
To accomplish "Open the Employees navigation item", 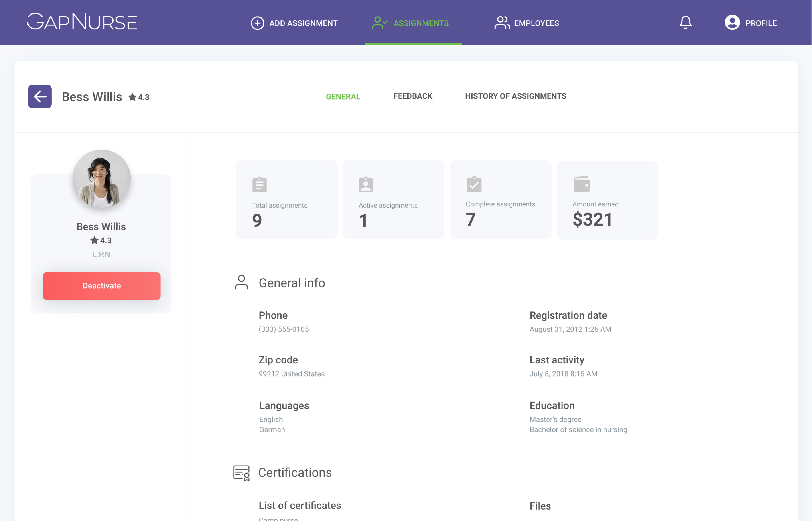I will pos(527,23).
